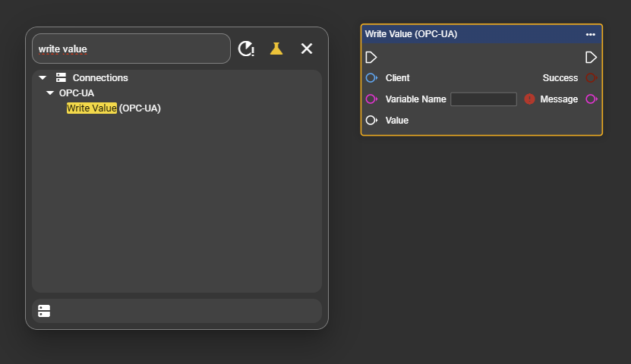The image size is (631, 364).
Task: Click the input execution pin on node
Action: (x=371, y=58)
